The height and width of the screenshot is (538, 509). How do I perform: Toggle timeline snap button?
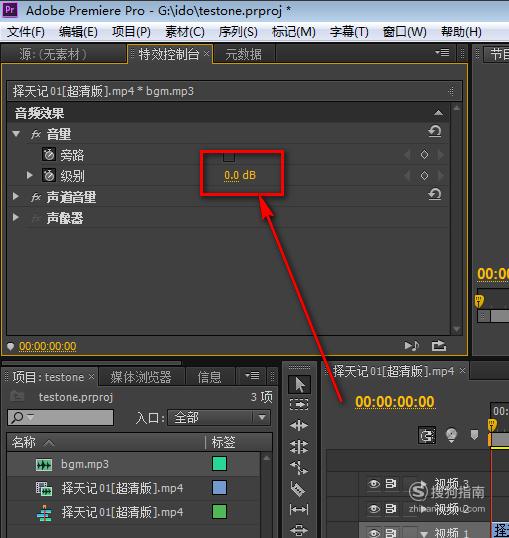tap(427, 436)
